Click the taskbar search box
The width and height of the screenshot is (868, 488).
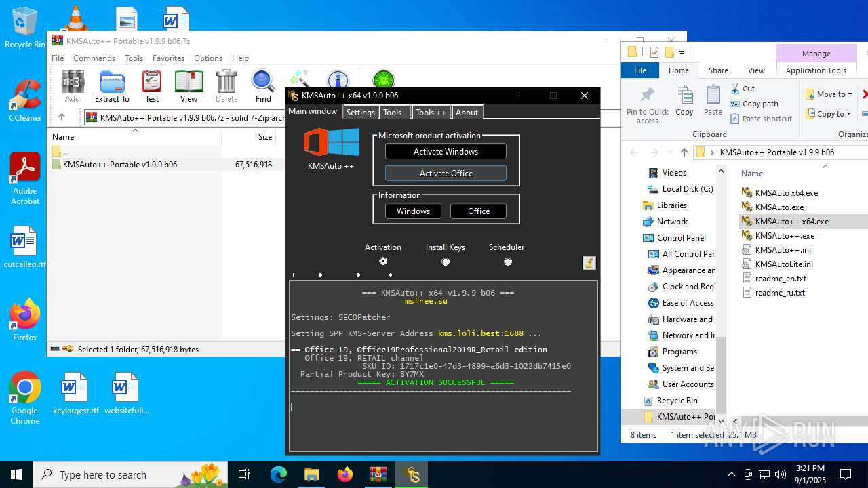pos(132,474)
